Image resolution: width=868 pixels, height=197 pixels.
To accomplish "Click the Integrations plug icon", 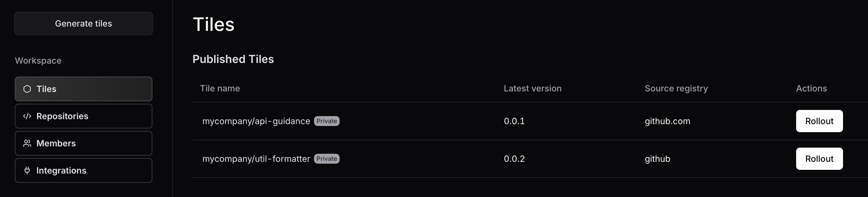I will coord(27,171).
